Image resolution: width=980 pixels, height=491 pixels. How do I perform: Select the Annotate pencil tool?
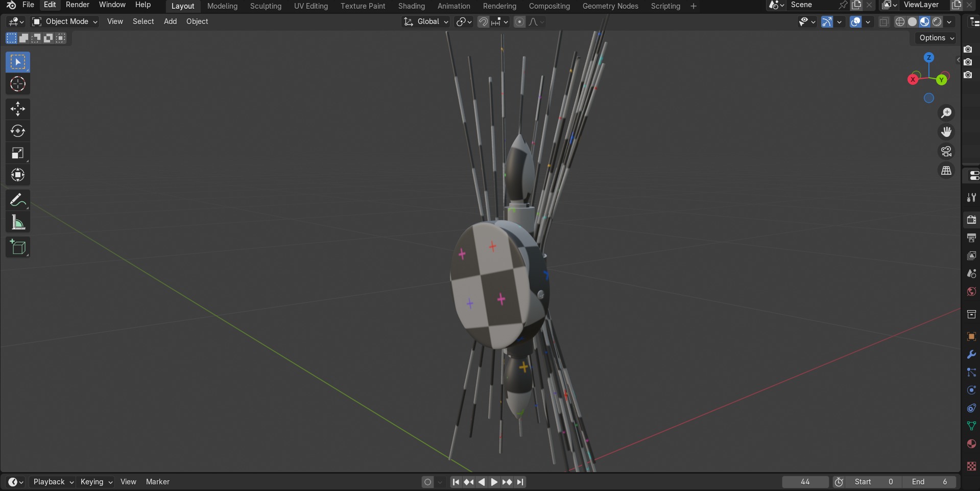(x=18, y=200)
